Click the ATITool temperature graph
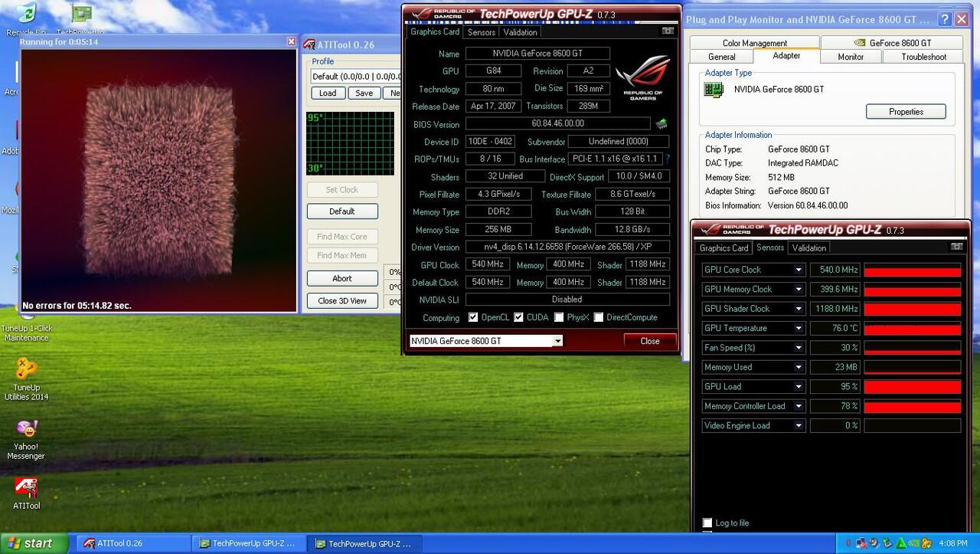The image size is (980, 554). click(x=351, y=143)
